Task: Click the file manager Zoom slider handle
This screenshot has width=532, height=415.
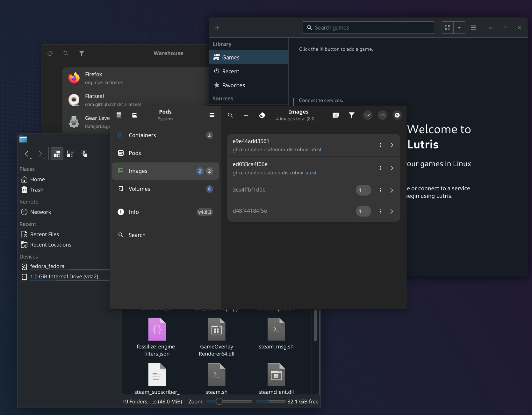Action: point(219,402)
